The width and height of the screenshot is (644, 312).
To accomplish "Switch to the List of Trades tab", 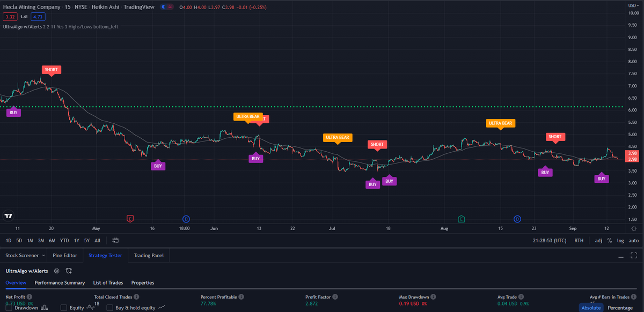I will (x=108, y=283).
